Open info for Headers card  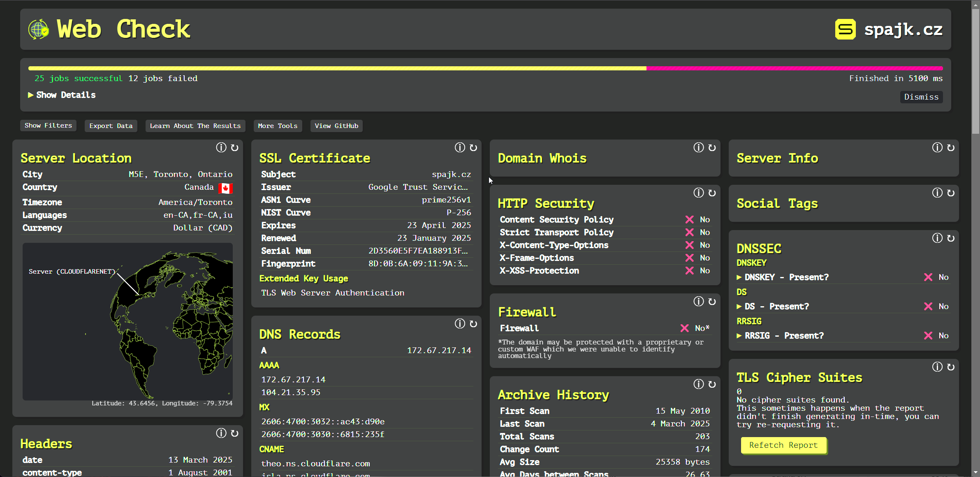pyautogui.click(x=221, y=433)
